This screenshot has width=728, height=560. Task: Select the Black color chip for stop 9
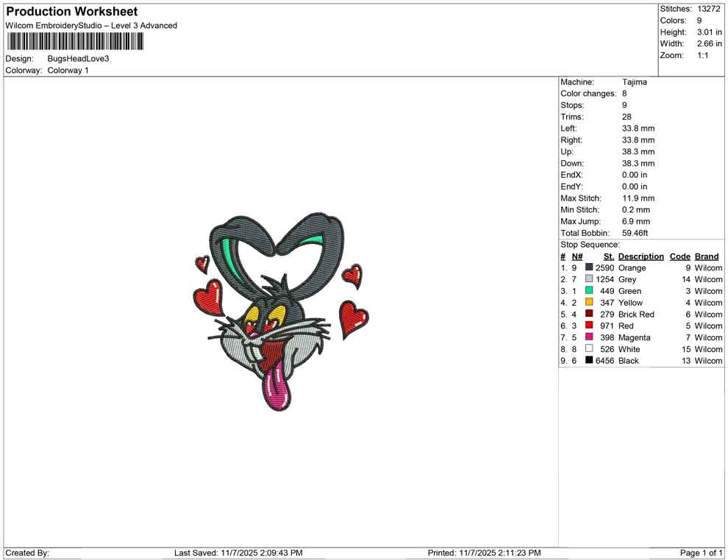coord(588,361)
